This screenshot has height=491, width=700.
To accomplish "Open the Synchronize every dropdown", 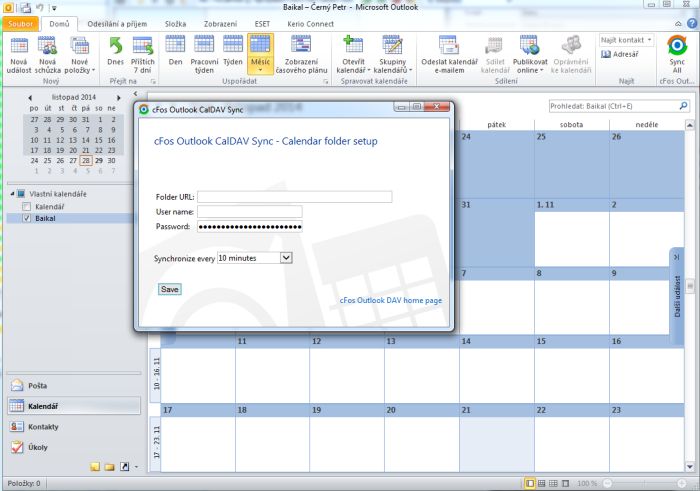I will 286,258.
